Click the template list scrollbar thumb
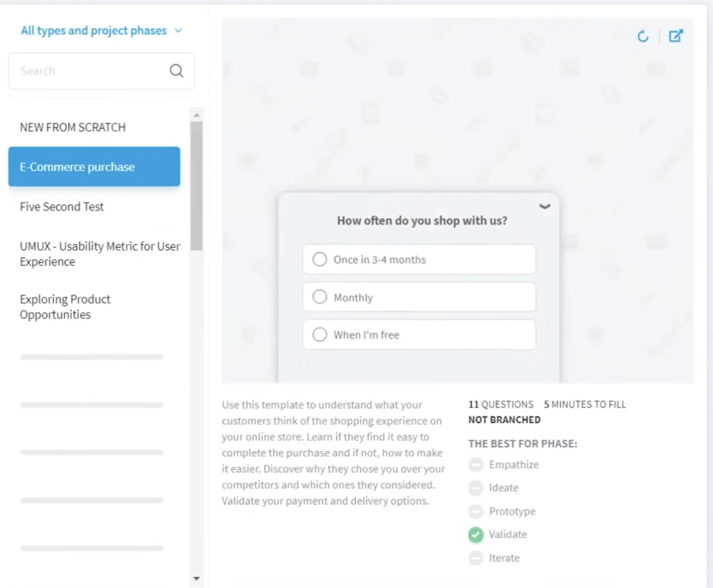 (197, 186)
